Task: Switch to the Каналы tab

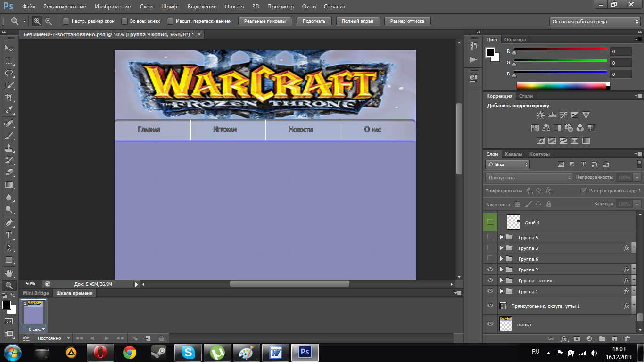Action: pos(513,154)
